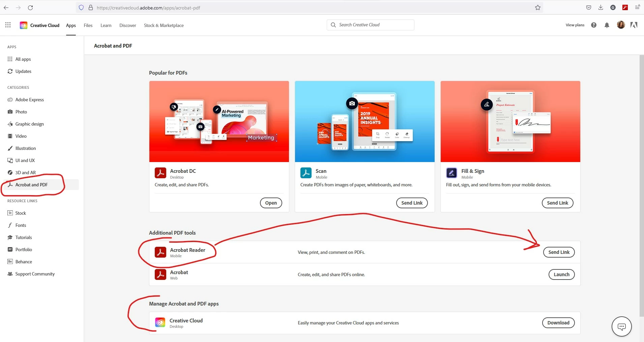Open the apps grid switcher icon

click(x=8, y=25)
